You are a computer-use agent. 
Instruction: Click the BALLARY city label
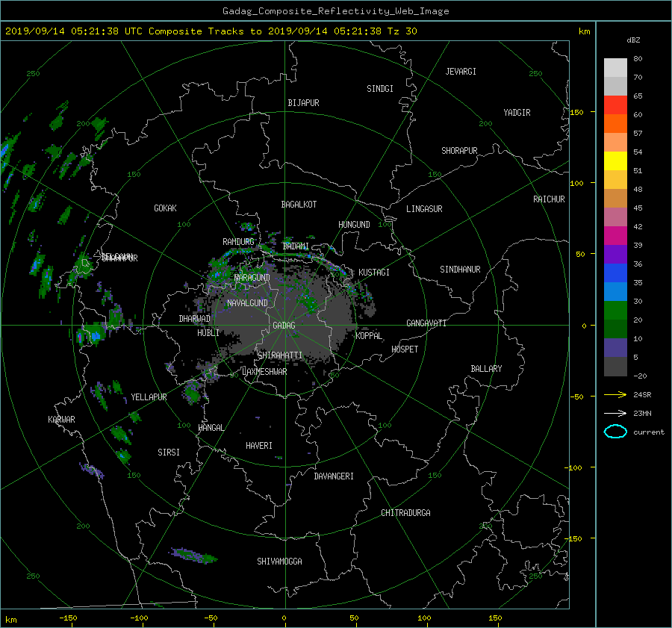coord(486,369)
